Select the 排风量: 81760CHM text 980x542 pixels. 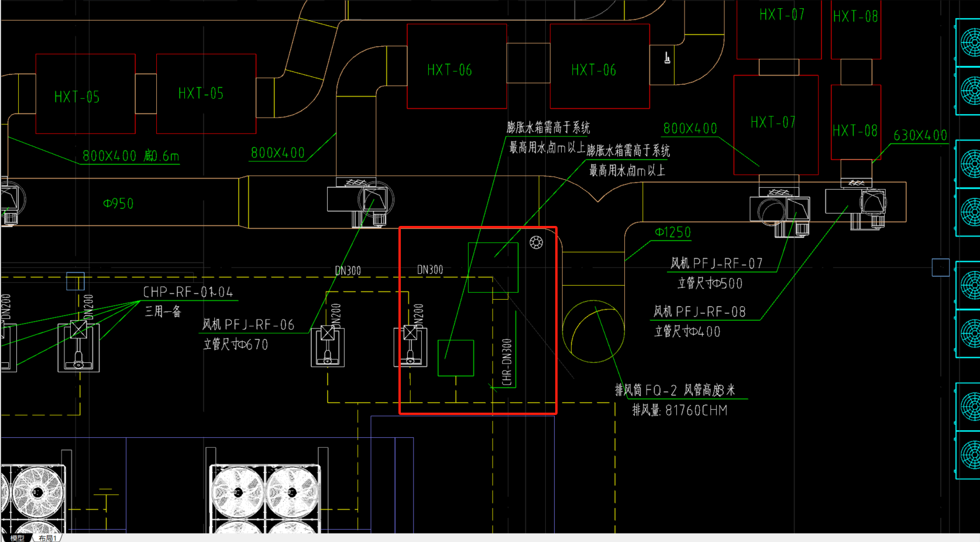(680, 410)
